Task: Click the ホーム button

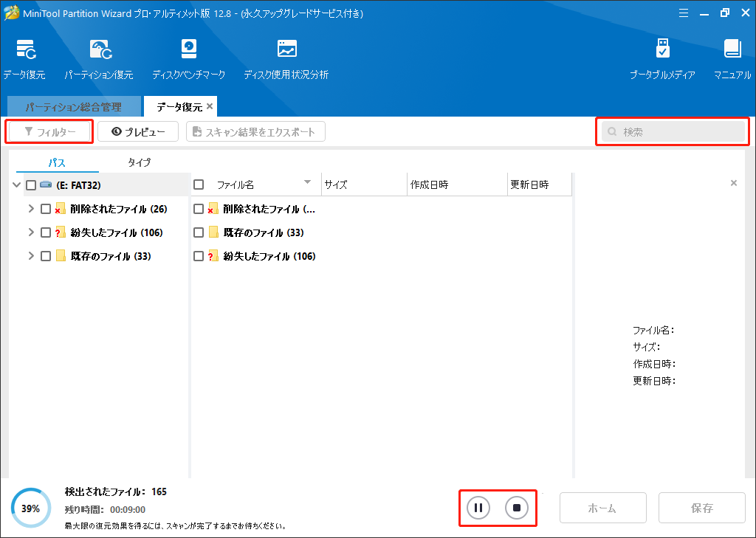Action: [x=602, y=508]
